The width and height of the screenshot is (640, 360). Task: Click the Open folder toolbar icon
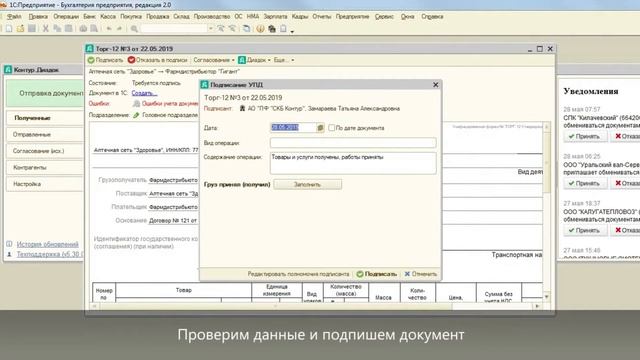[20, 29]
